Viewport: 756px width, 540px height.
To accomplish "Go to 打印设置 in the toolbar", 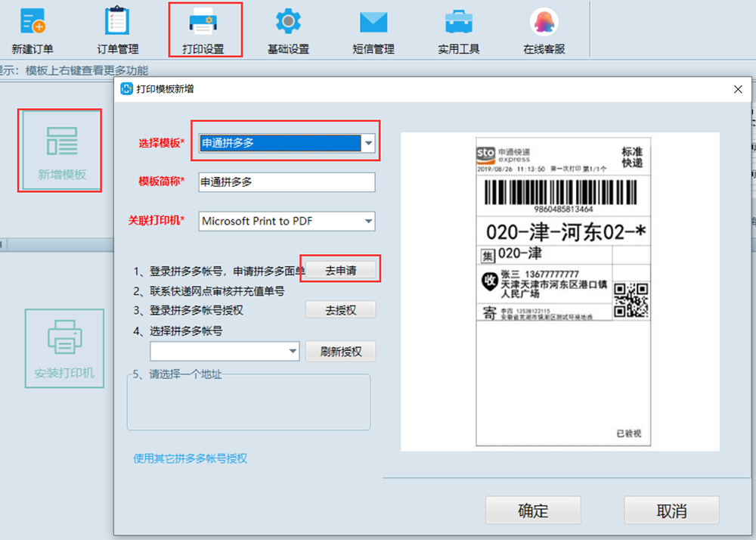I will (203, 31).
